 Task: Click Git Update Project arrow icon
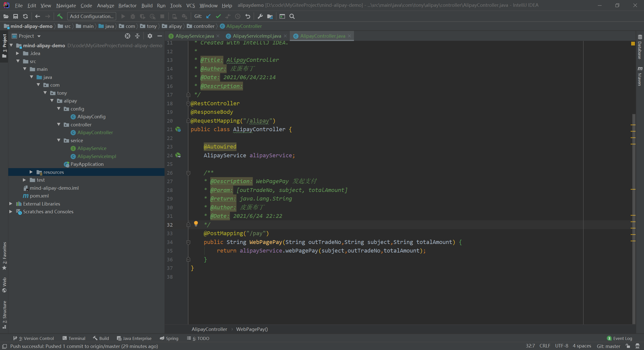tap(208, 16)
